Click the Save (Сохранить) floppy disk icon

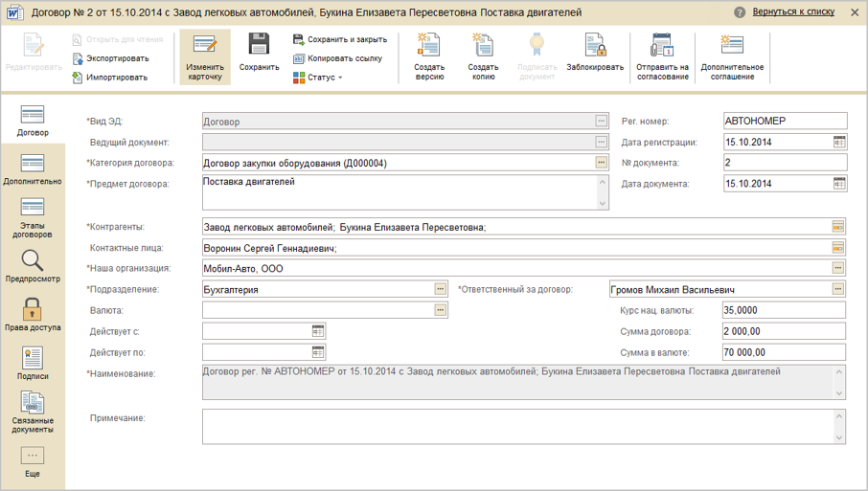(259, 45)
